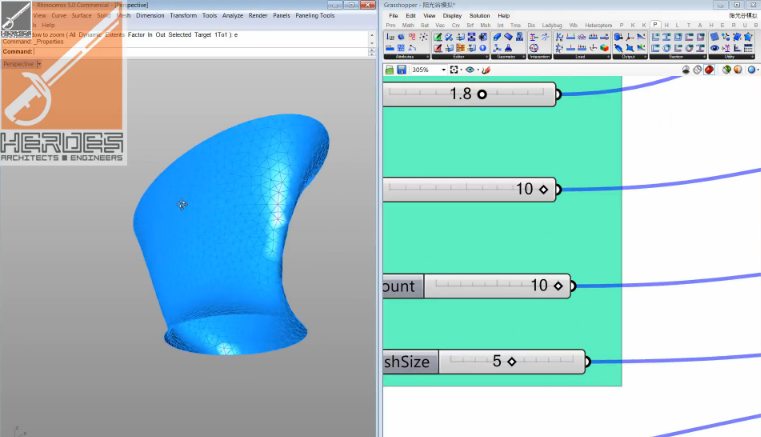Viewport: 761px width, 437px height.
Task: Toggle the eye preview icon in canvas toolbar
Action: tap(468, 70)
